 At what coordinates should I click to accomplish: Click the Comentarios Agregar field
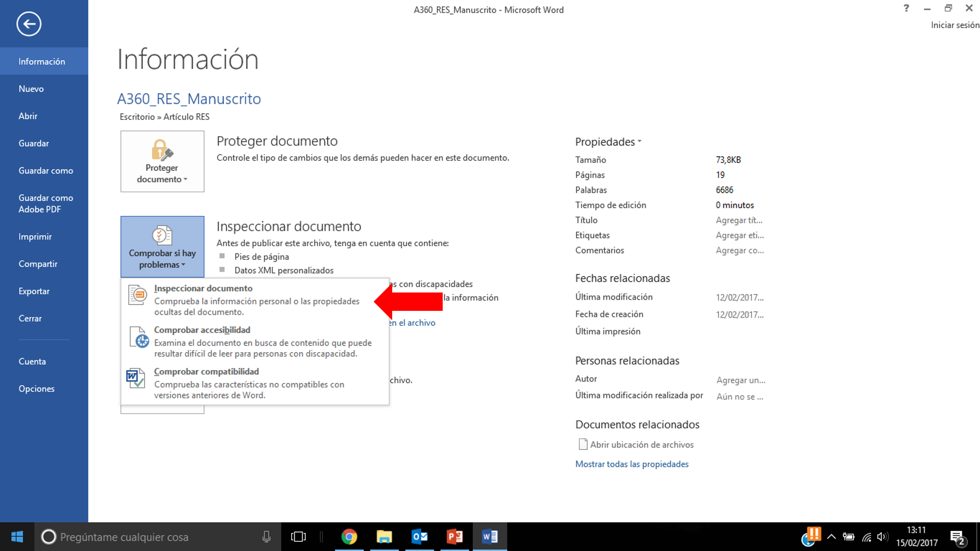coord(740,251)
